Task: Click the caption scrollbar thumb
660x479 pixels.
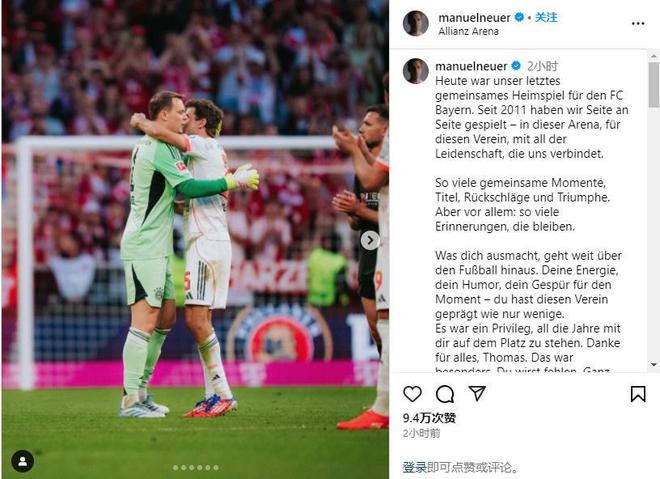Action: (654, 85)
